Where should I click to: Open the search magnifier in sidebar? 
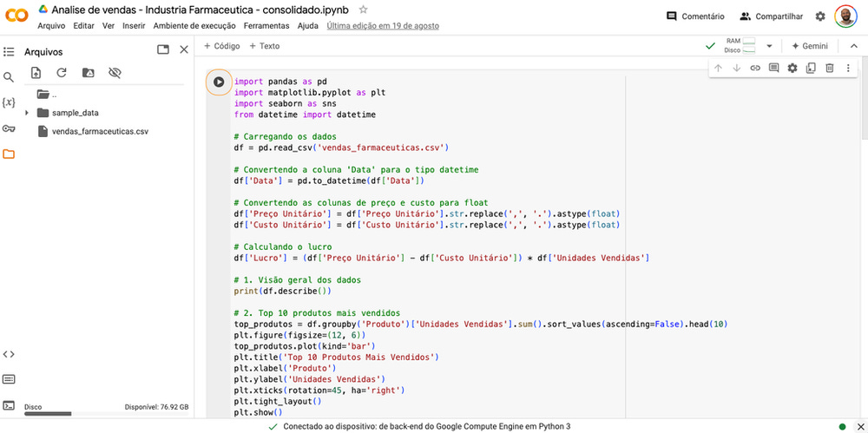point(9,77)
